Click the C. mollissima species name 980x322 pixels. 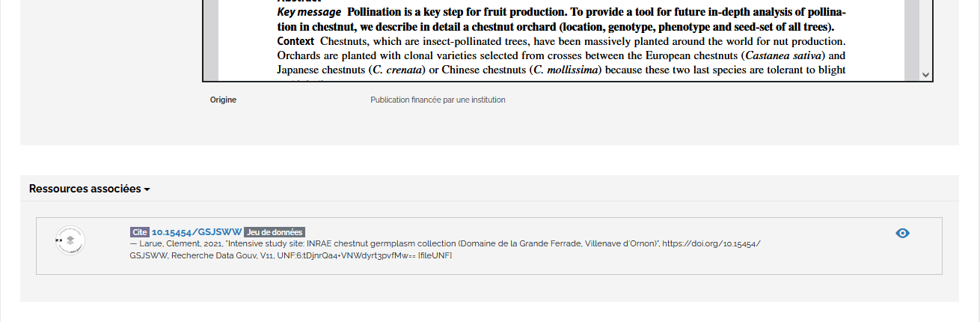(567, 70)
